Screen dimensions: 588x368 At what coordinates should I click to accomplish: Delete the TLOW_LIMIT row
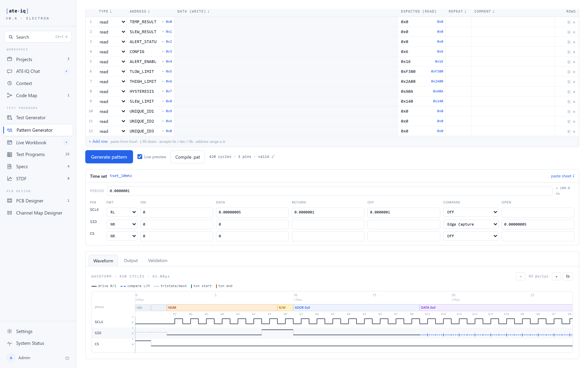pos(574,72)
